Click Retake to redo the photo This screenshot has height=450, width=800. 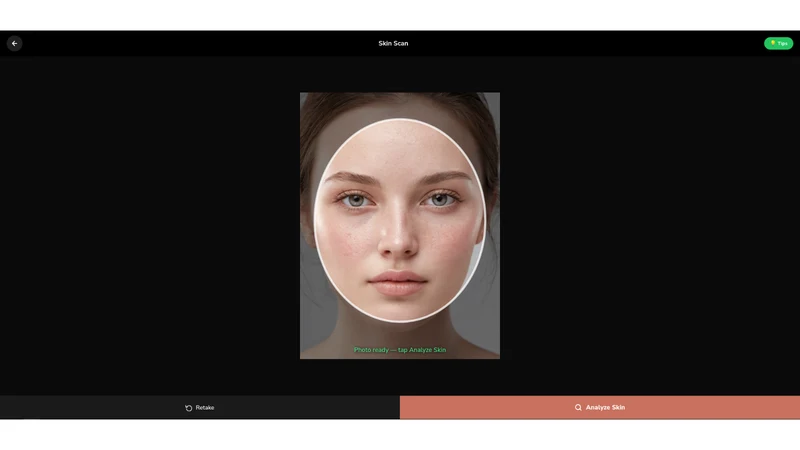(x=199, y=408)
